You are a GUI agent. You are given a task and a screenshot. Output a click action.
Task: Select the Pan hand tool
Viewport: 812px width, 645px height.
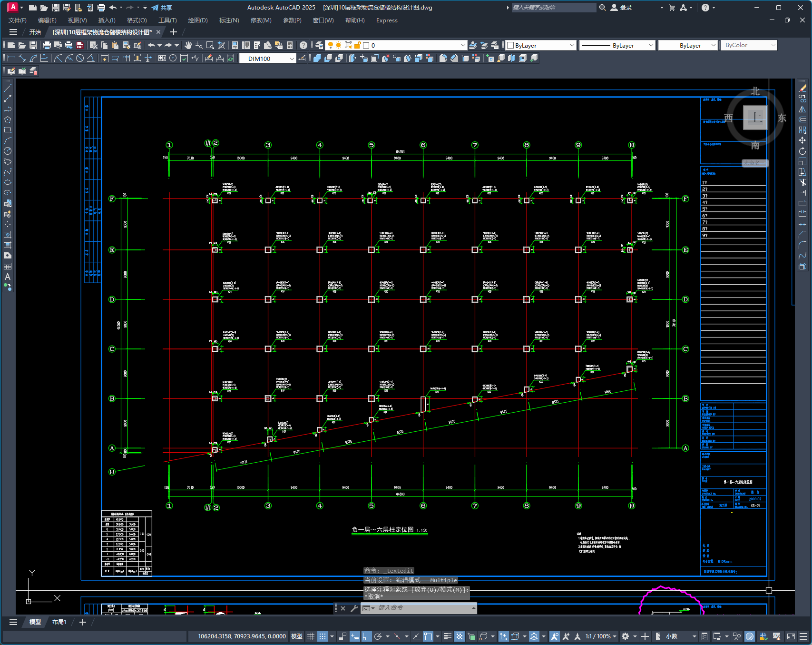188,45
